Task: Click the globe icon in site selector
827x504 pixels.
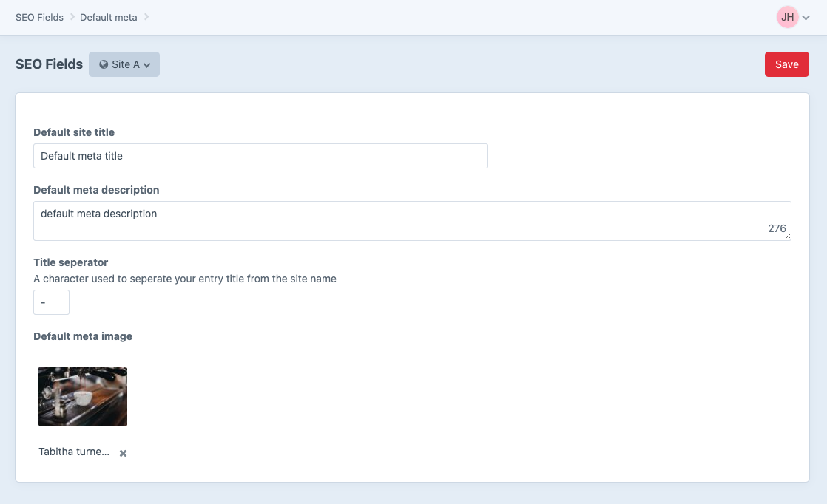Action: (104, 64)
